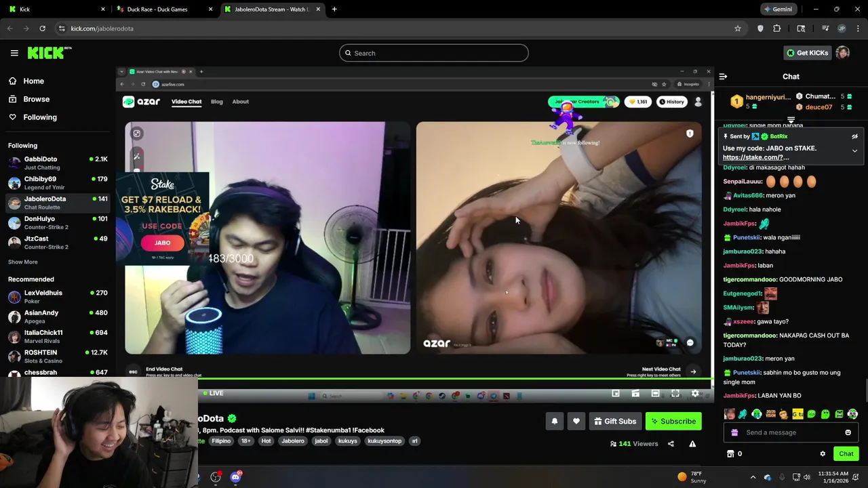Expand Show more under Following
Screen dimensions: 868x488
(x=23, y=262)
